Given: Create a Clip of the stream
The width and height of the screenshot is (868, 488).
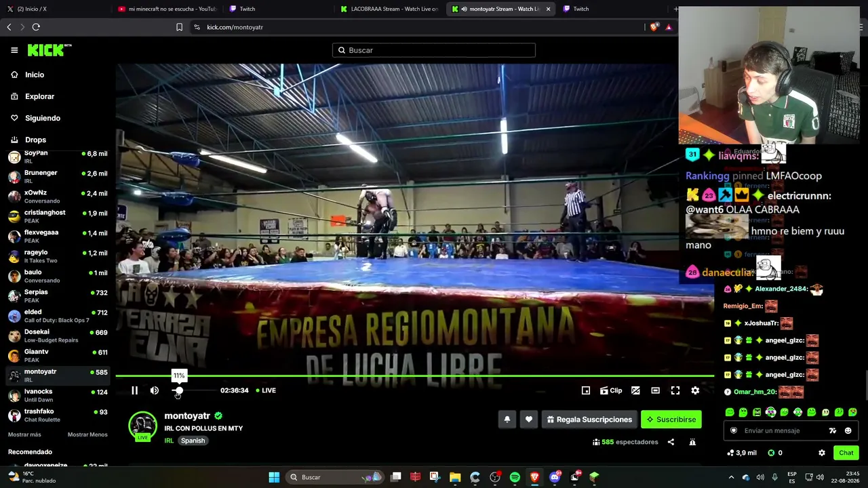Looking at the screenshot, I should coord(611,390).
